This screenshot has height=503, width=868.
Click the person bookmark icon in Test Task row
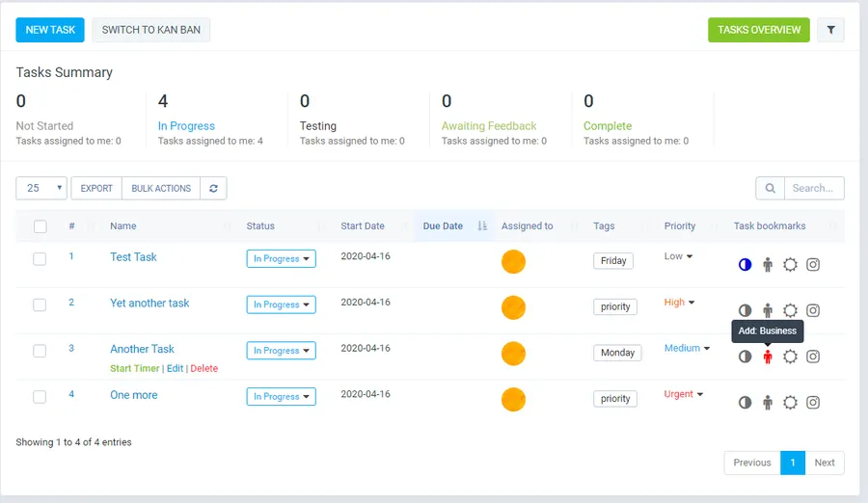(x=768, y=264)
